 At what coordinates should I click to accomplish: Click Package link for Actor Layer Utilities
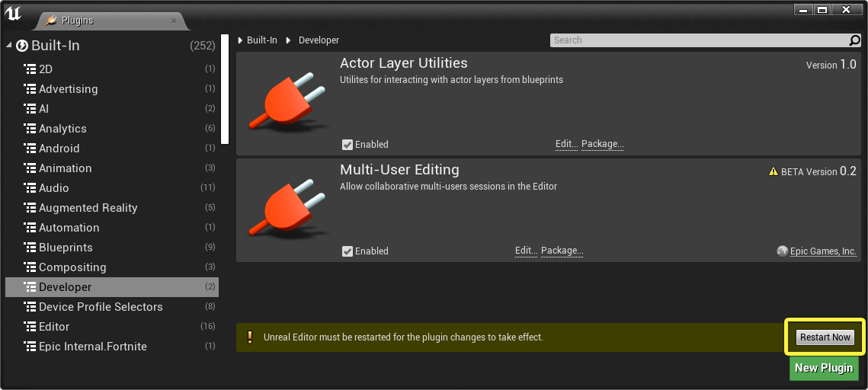602,145
